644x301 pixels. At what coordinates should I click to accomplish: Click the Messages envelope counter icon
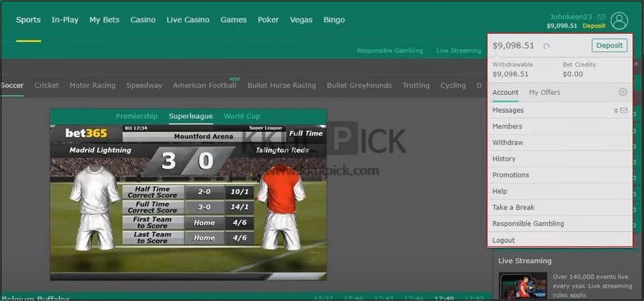click(x=624, y=110)
